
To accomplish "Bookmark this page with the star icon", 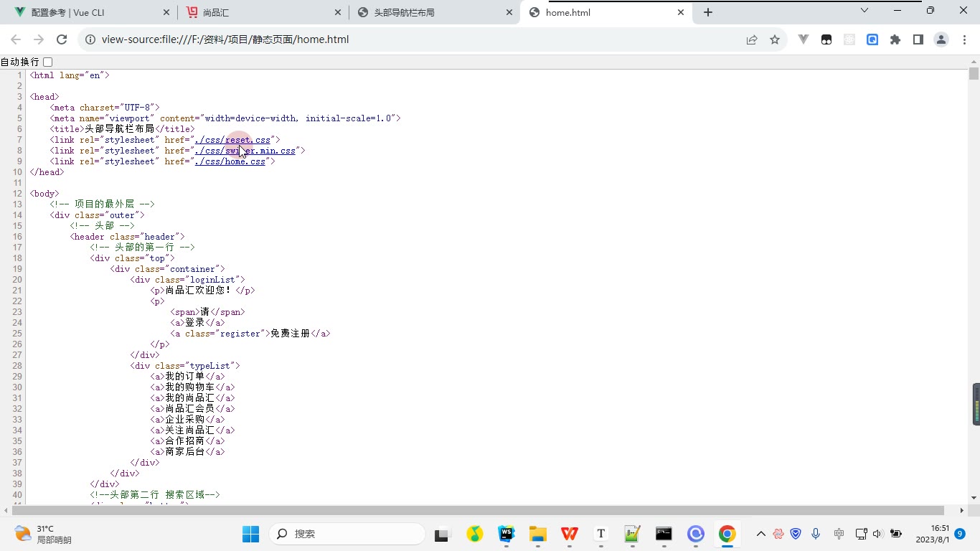I will (x=775, y=39).
